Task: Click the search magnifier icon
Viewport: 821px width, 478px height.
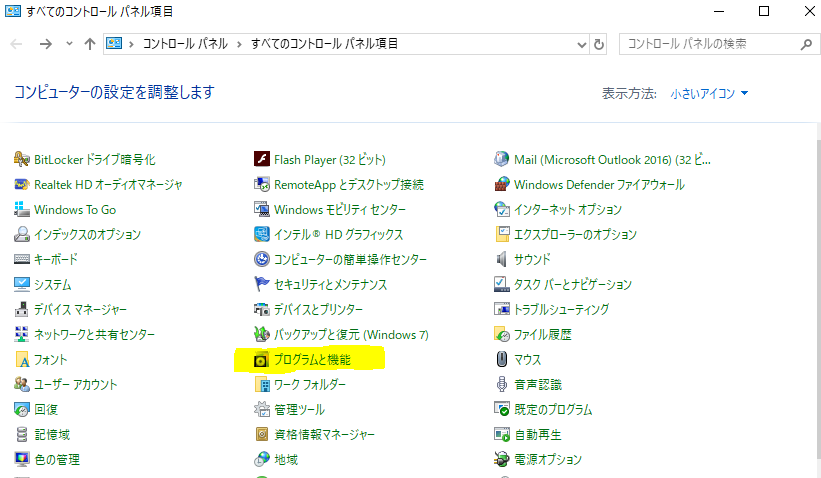Action: [806, 45]
